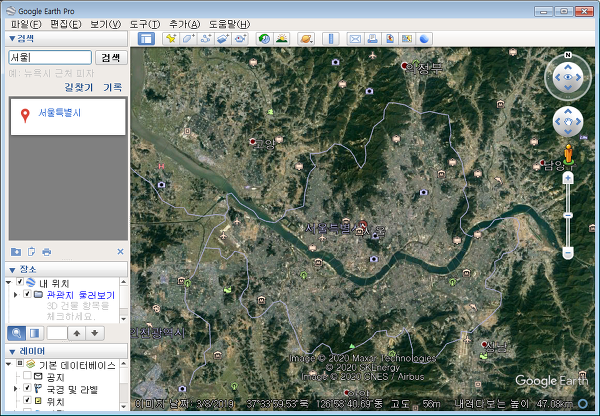Select the Add Polygon tool
600x416 pixels.
click(189, 39)
